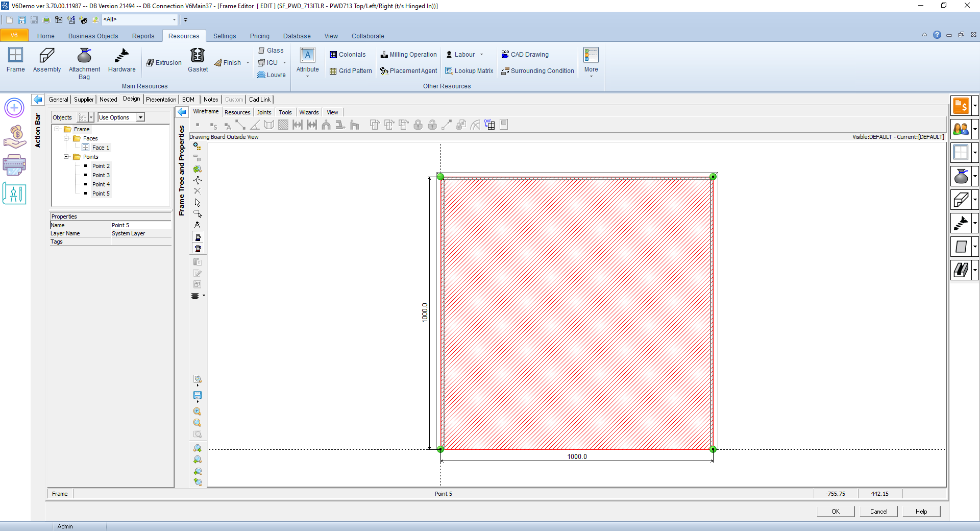Viewport: 980px width, 531px height.
Task: Click the Lookup Matrix icon
Action: pyautogui.click(x=469, y=70)
